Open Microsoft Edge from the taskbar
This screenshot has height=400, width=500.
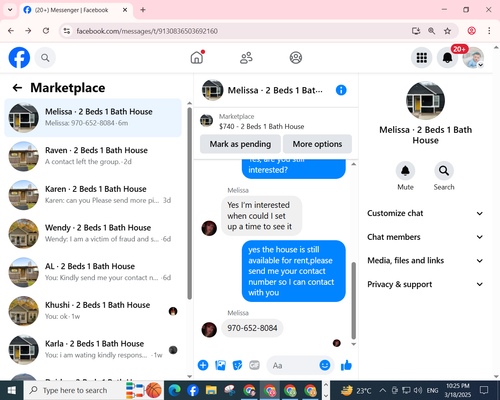pos(174,390)
